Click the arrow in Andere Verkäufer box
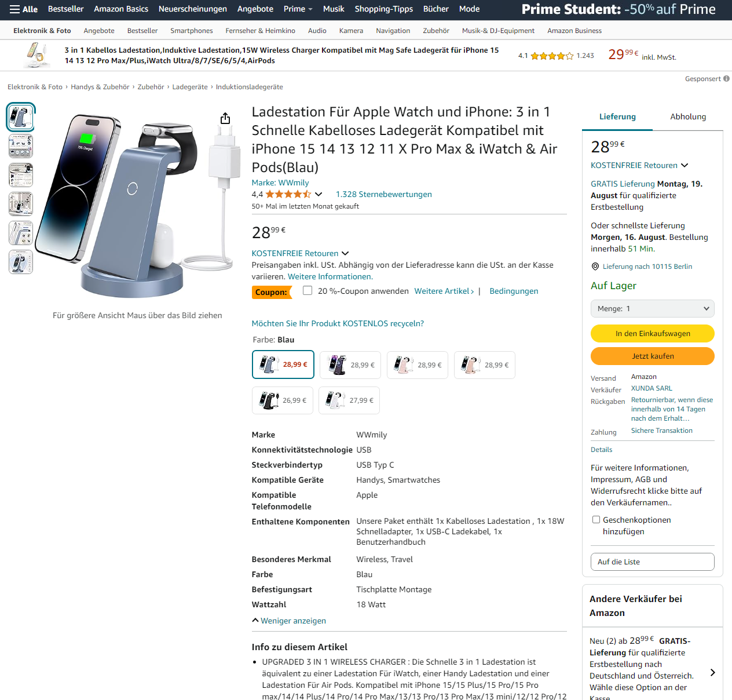732x700 pixels. 713,673
